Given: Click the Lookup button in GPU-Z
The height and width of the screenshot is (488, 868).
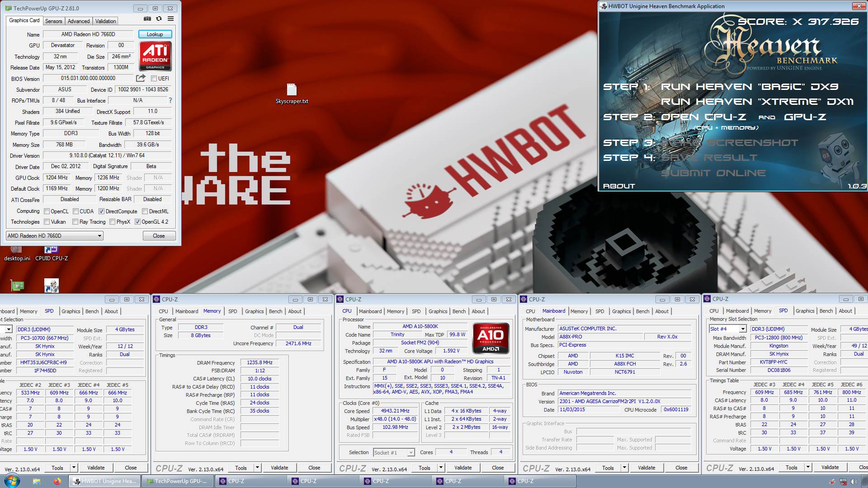Looking at the screenshot, I should 155,34.
